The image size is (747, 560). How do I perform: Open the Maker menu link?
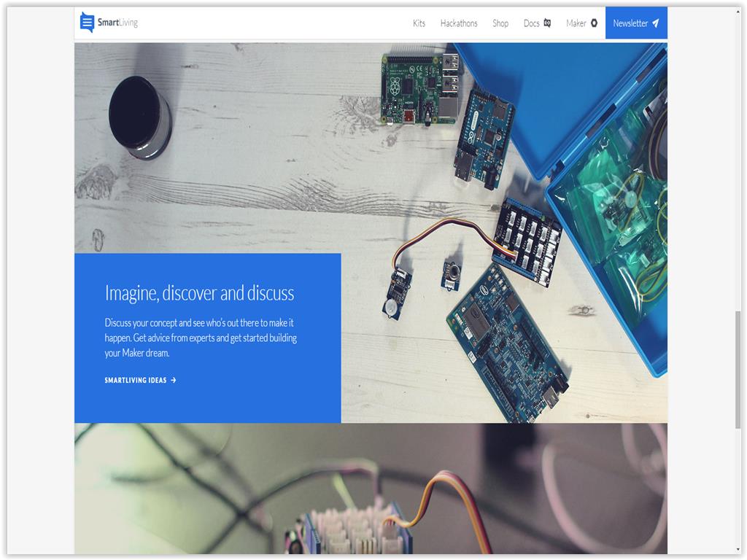tap(576, 23)
